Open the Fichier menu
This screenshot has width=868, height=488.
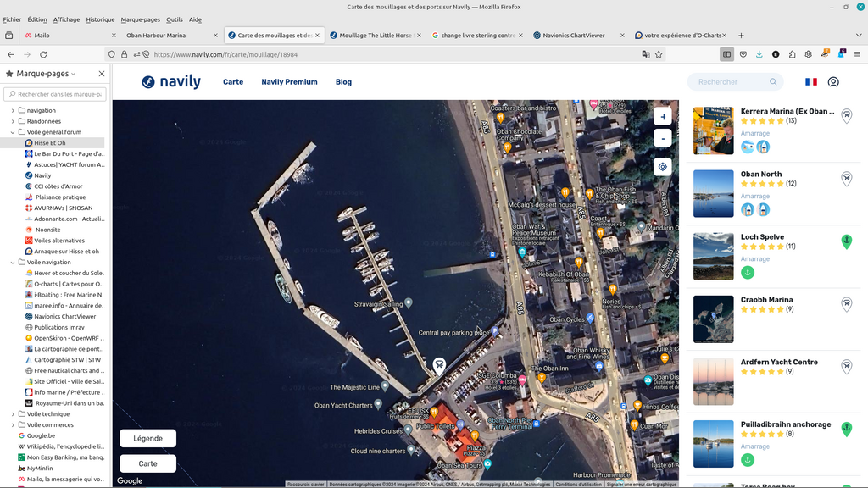[x=12, y=19]
